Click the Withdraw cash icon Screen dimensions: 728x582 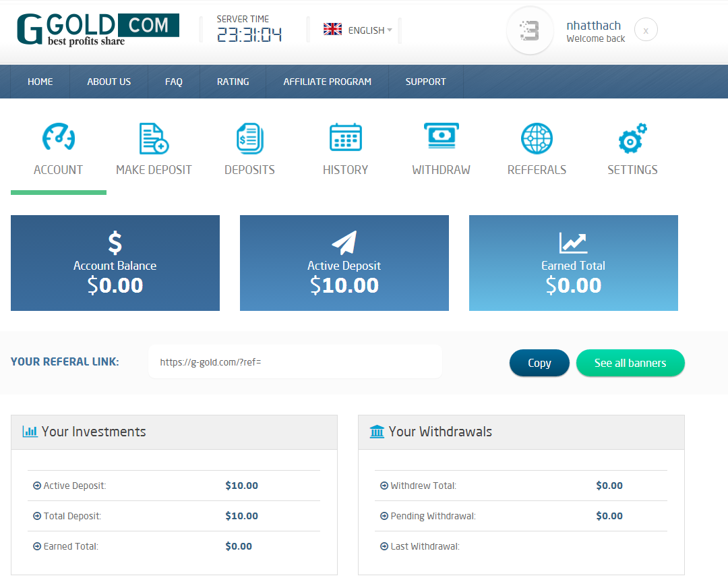[x=441, y=136]
